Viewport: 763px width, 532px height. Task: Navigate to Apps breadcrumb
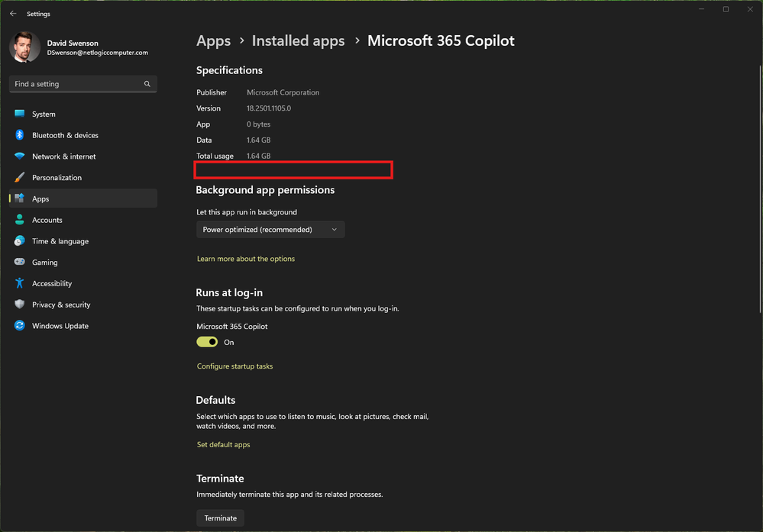pos(214,41)
